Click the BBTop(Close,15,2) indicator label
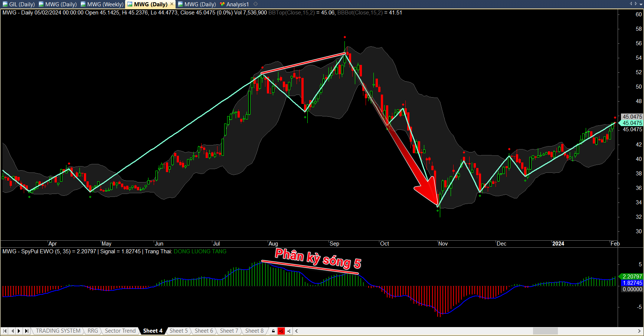Viewport: 644px width, 336px height. point(291,13)
